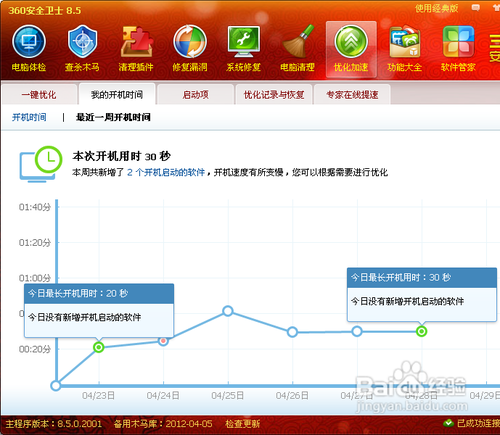Click 04/23日 axis label

coord(98,396)
